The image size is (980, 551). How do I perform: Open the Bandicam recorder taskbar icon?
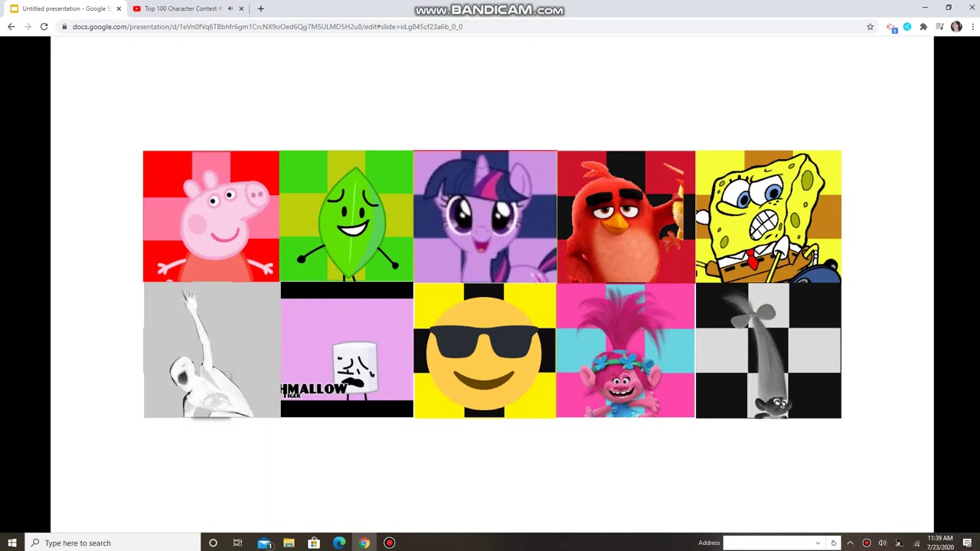tap(389, 543)
